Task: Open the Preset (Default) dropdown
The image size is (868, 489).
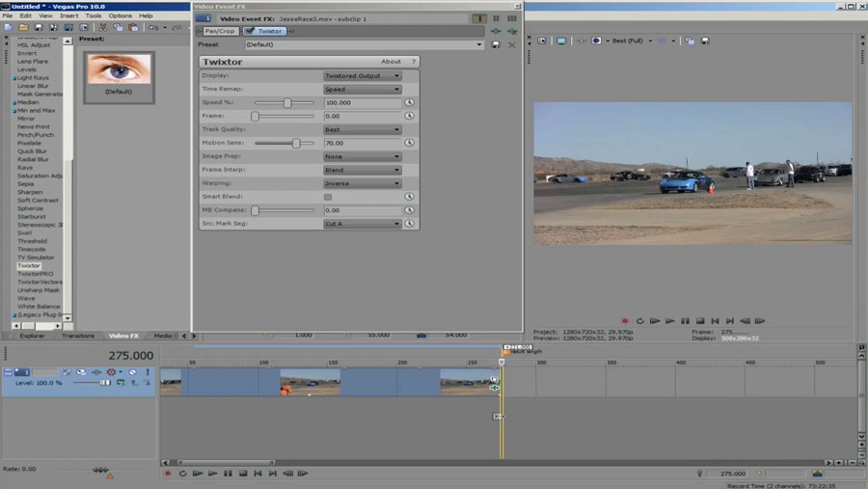Action: tap(365, 45)
